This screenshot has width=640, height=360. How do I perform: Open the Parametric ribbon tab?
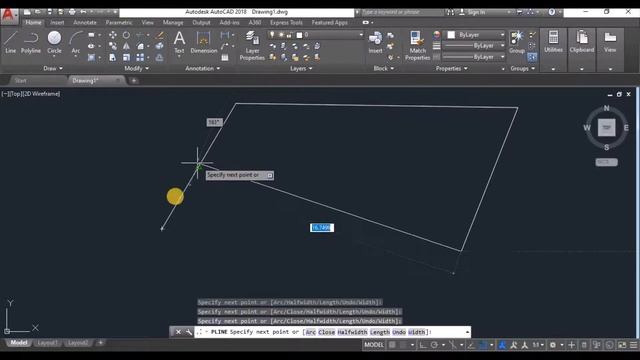119,22
